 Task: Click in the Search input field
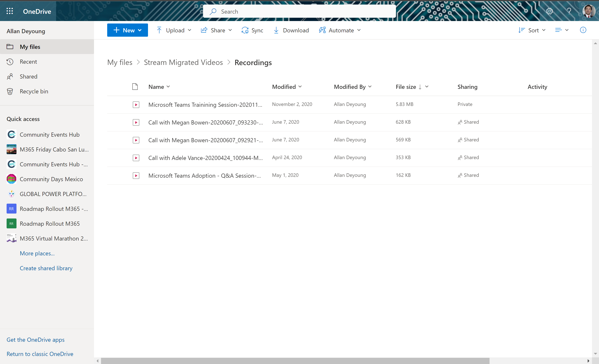pos(299,11)
